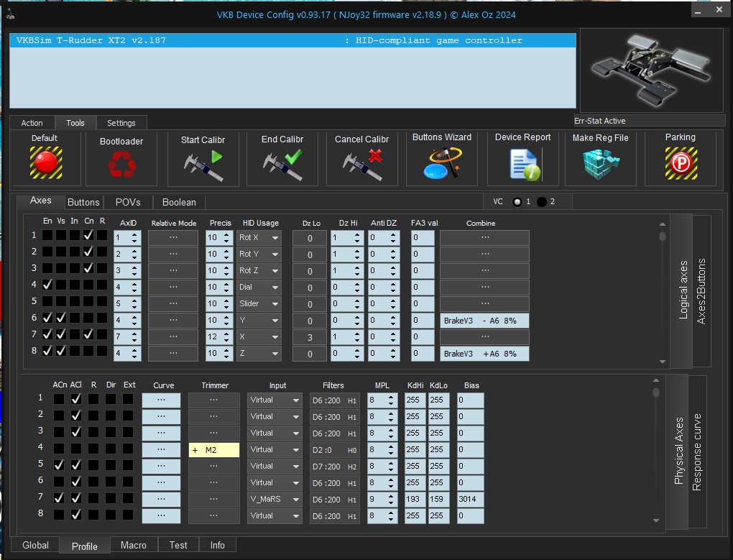Switch to the Global bottom tab
Image resolution: width=733 pixels, height=560 pixels.
35,545
